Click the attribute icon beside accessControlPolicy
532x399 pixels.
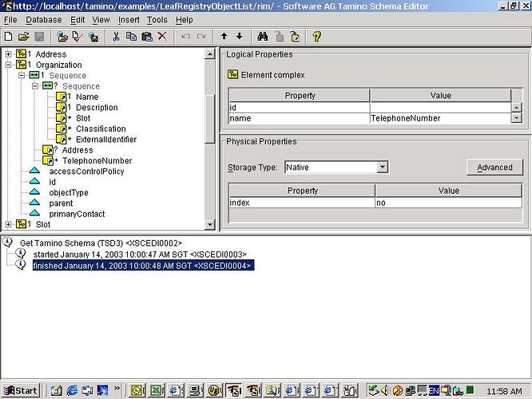(x=34, y=171)
